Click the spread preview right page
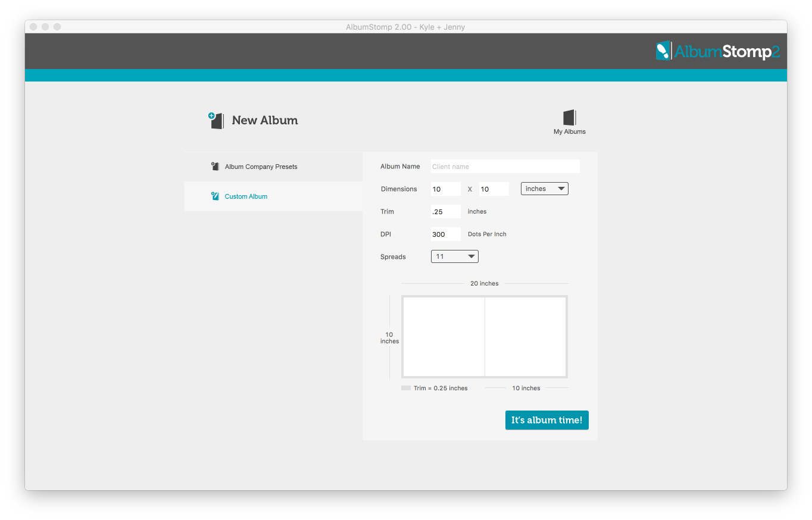The width and height of the screenshot is (812, 520). coord(525,337)
